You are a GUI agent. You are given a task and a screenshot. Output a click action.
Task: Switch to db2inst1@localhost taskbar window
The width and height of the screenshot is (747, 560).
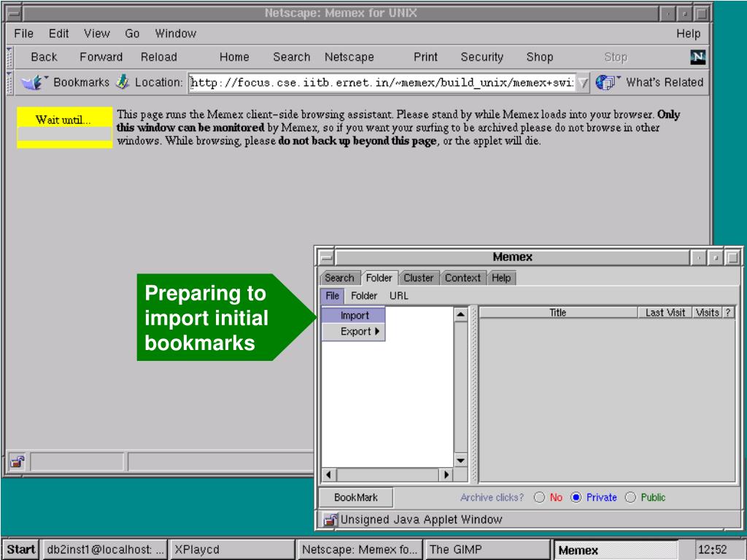click(105, 550)
